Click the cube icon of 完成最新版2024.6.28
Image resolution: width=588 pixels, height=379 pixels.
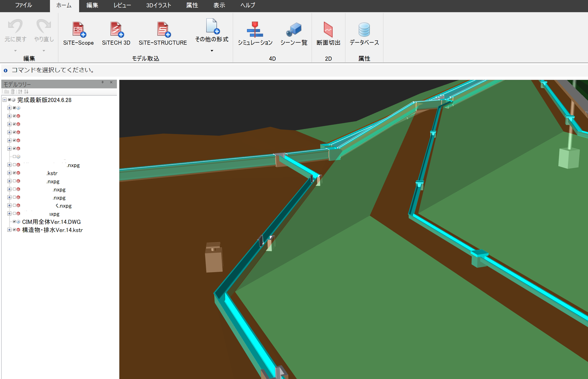[14, 100]
